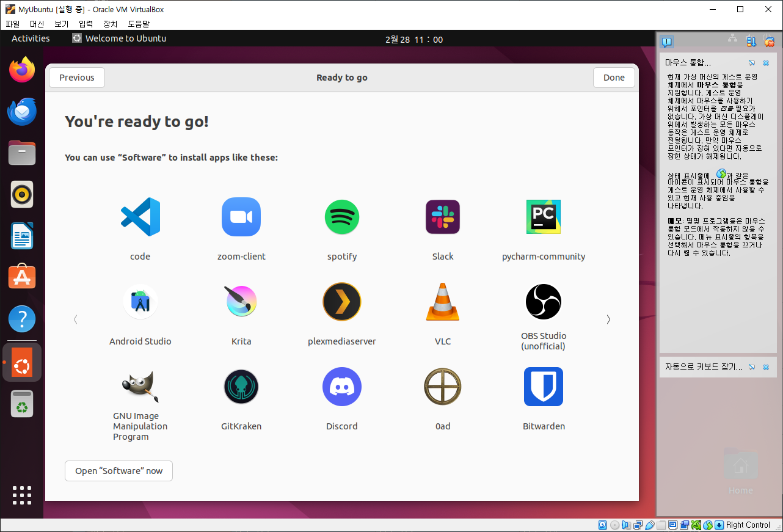This screenshot has width=783, height=532.
Task: Open the 입력 menu
Action: coord(86,24)
